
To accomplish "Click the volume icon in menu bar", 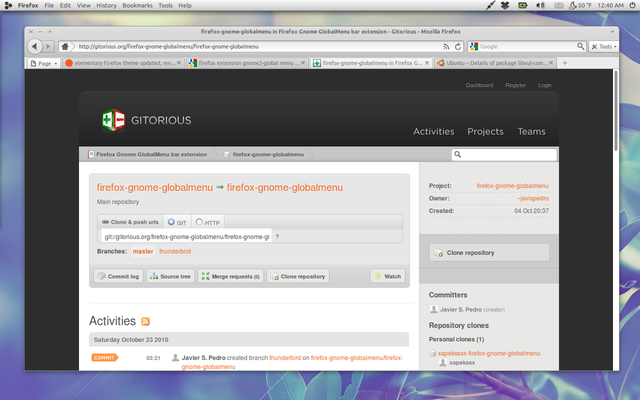I will pos(540,5).
